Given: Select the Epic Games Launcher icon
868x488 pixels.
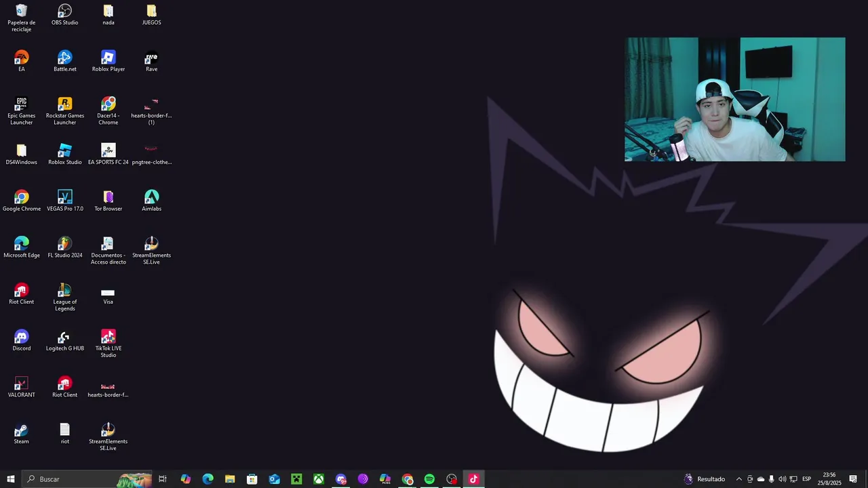Looking at the screenshot, I should pos(22,110).
